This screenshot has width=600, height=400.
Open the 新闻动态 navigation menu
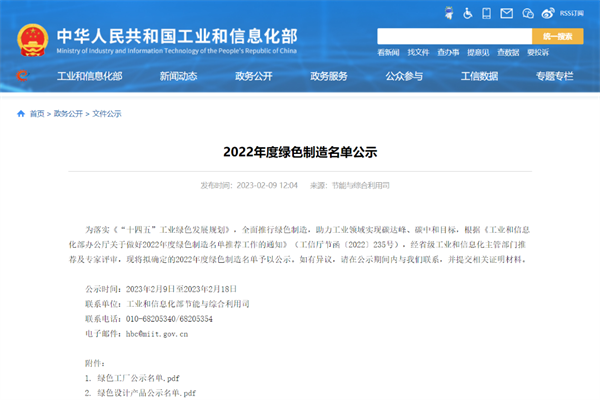179,76
